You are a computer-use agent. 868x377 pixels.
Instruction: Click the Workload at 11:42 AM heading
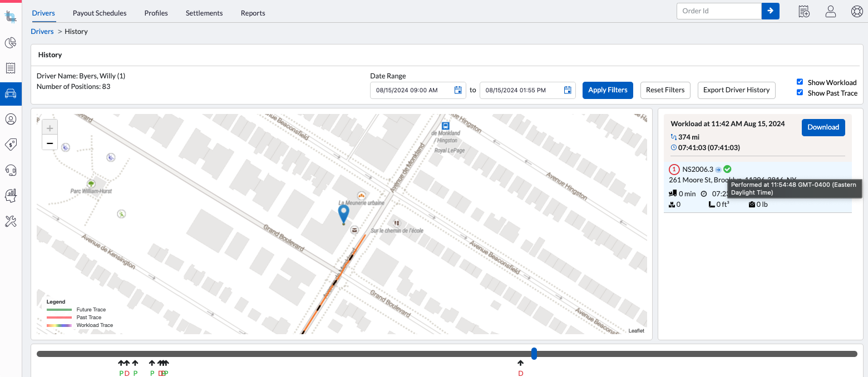pos(728,123)
